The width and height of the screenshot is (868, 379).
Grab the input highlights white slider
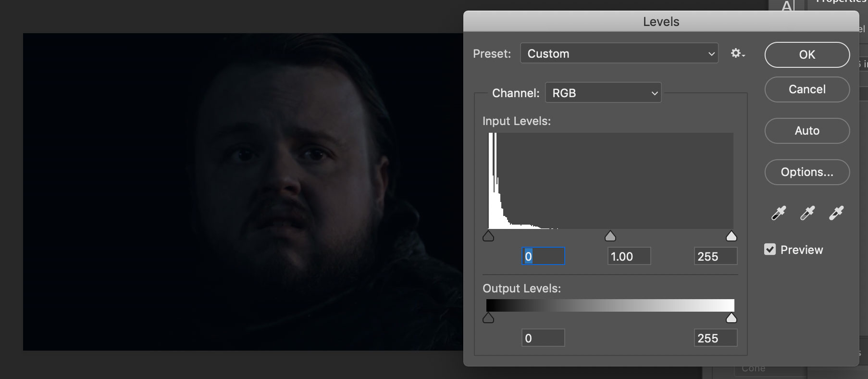point(731,236)
